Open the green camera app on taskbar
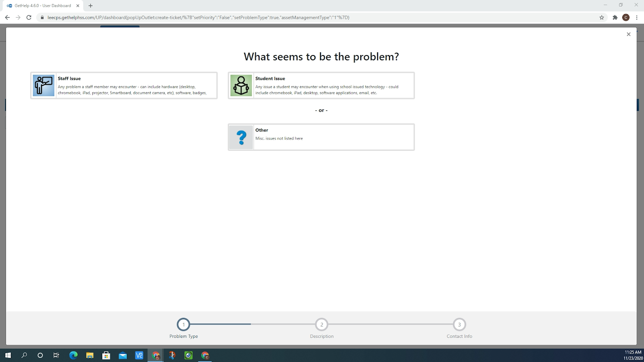 coord(189,355)
